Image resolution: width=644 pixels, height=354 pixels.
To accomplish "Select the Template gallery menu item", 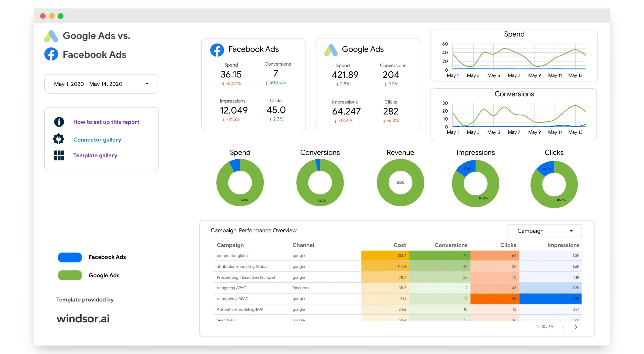I will click(x=95, y=155).
